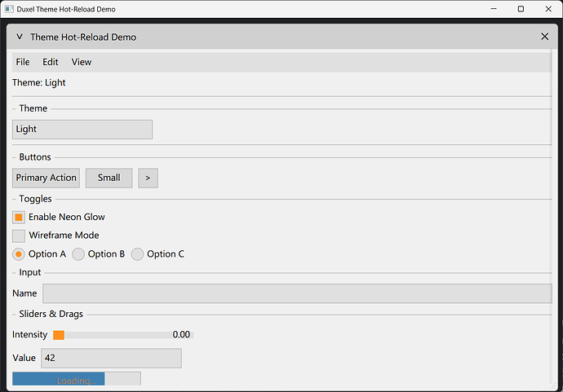Click the right arrow button
Screen dimensions: 563x392
click(148, 178)
